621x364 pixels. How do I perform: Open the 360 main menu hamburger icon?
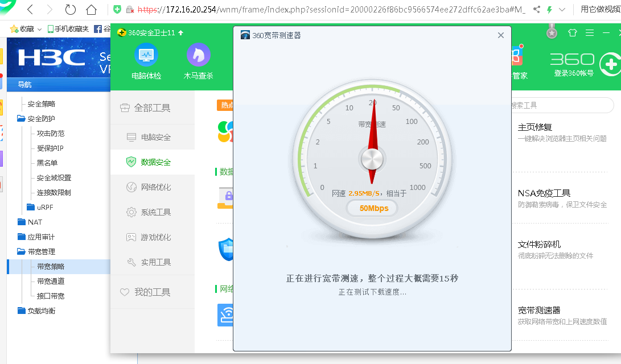(x=590, y=33)
